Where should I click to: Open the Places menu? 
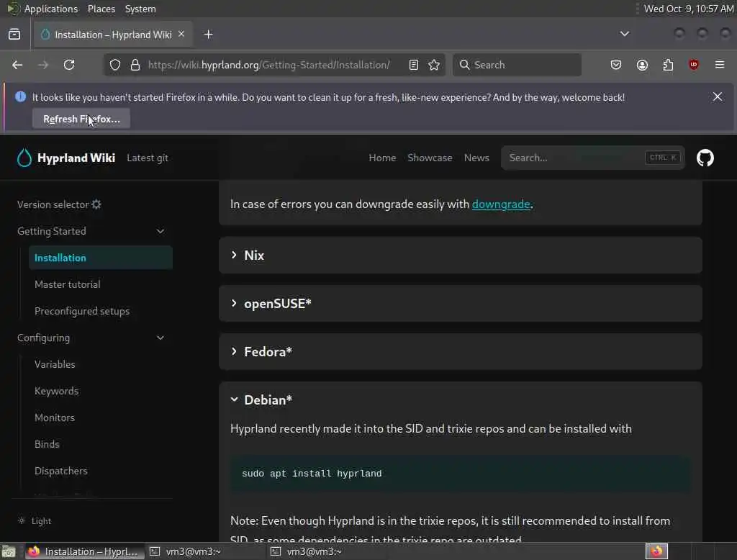(x=101, y=9)
